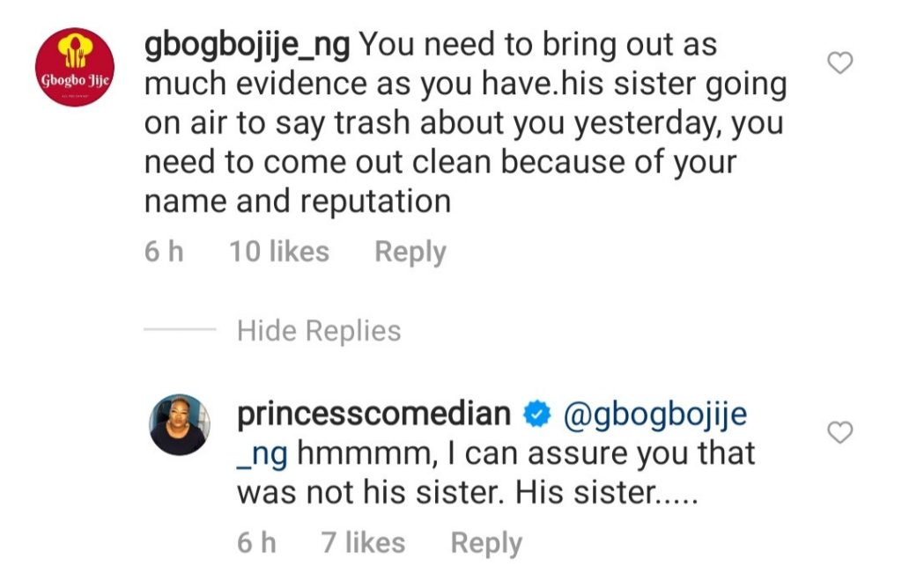Click the 6 h timestamp above Hide Replies
This screenshot has width=902, height=588.
164,252
